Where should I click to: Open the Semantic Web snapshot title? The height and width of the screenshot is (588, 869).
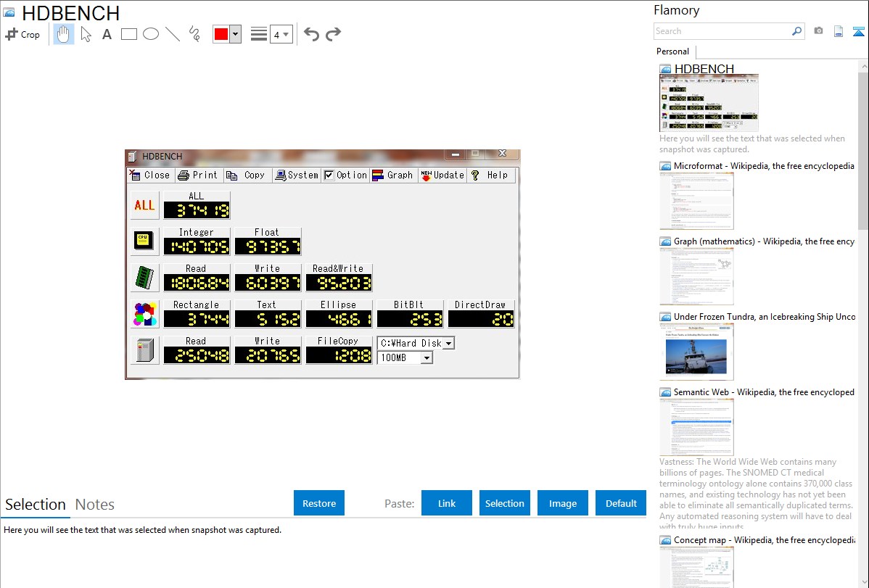(x=764, y=392)
